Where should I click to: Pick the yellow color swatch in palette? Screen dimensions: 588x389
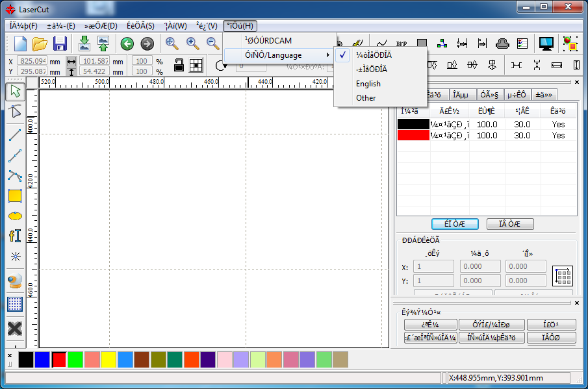pos(109,359)
